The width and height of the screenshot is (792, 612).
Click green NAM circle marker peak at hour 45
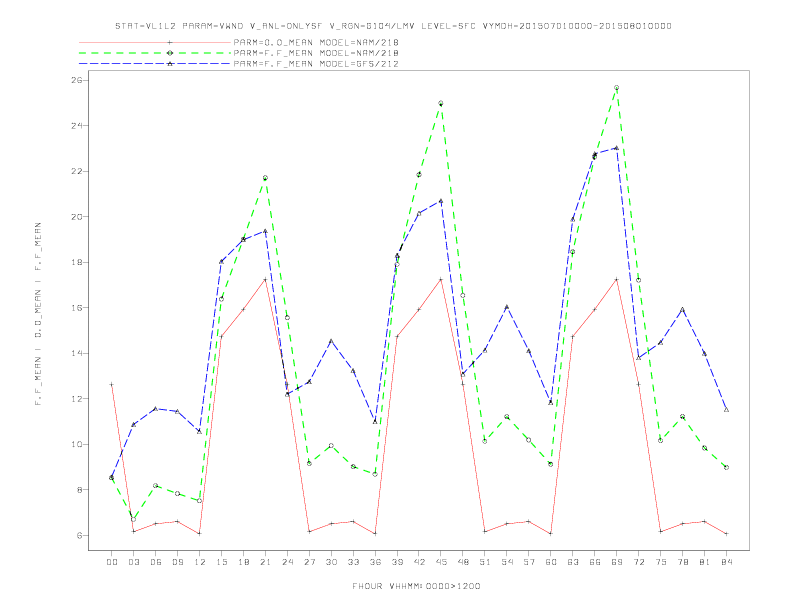(441, 103)
